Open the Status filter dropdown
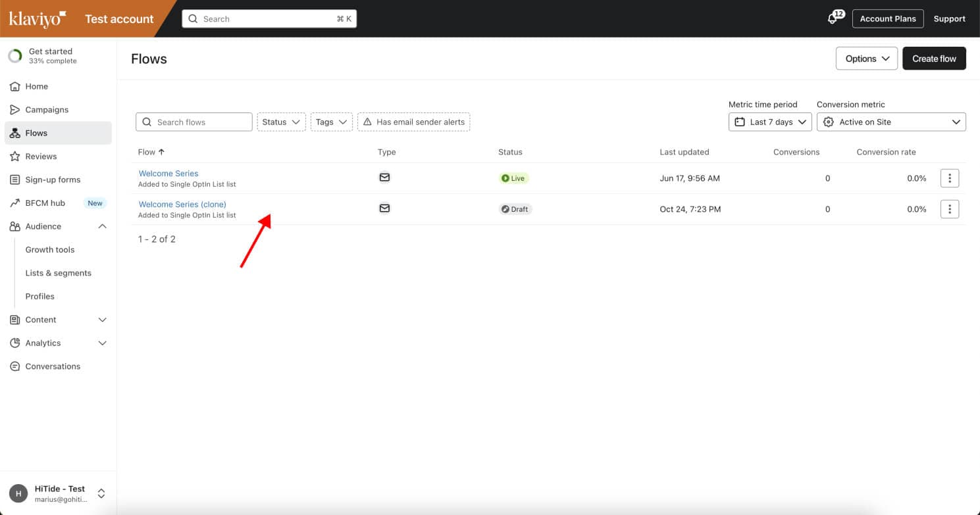The width and height of the screenshot is (980, 515). tap(281, 122)
